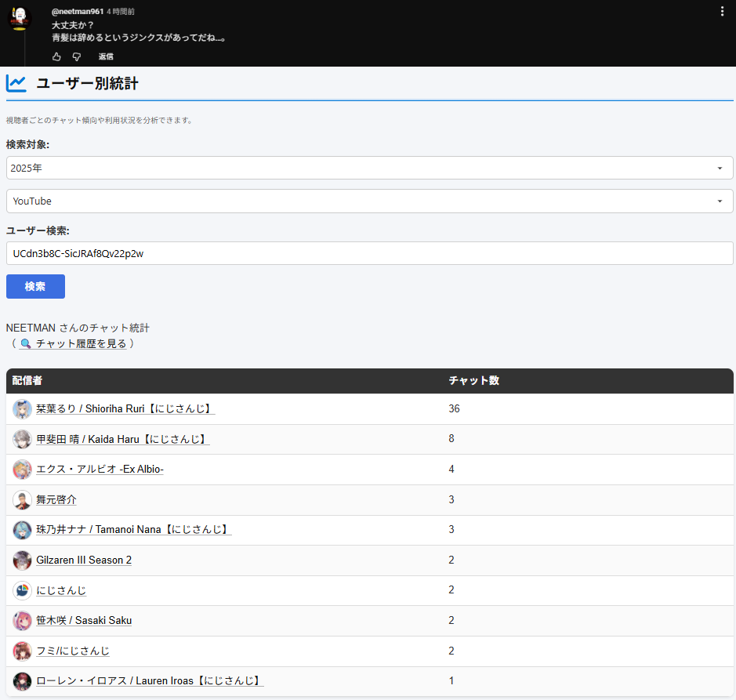Click Sasaki Saku's avatar icon
The width and height of the screenshot is (736, 700).
click(22, 621)
